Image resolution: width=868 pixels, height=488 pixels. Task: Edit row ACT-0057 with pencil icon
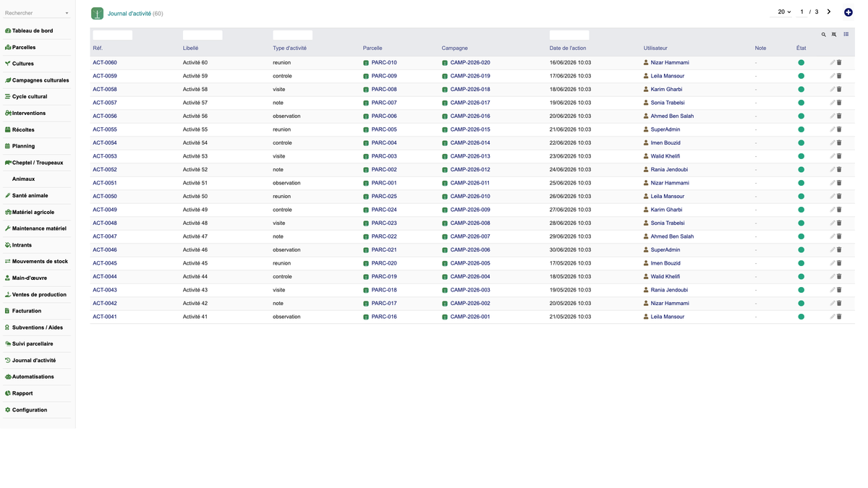pos(833,103)
